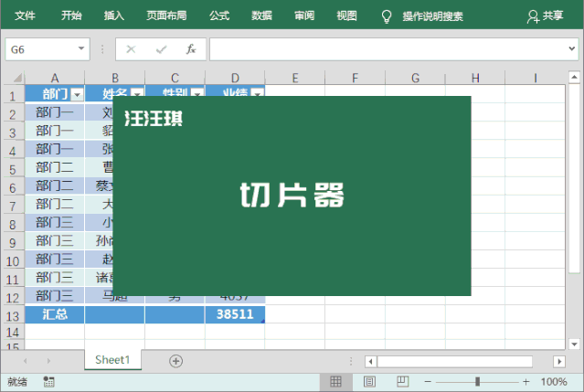Click the confirm checkmark formula icon
This screenshot has height=392, width=584.
(161, 49)
